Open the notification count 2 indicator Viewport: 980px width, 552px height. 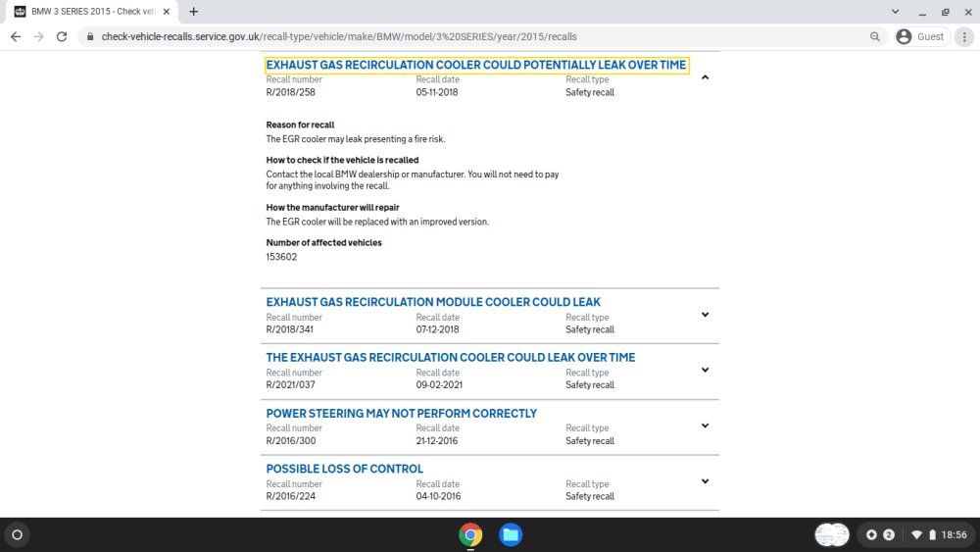click(889, 535)
